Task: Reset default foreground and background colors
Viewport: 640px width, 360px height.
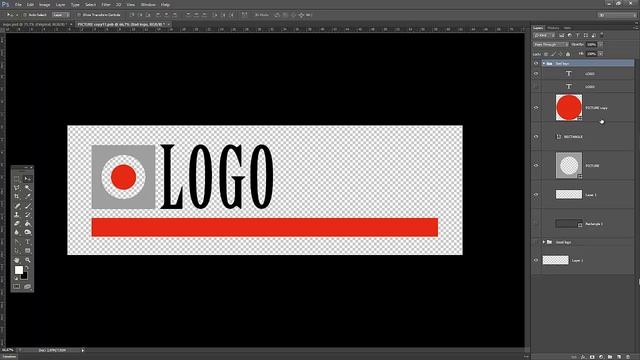Action: [x=16, y=278]
